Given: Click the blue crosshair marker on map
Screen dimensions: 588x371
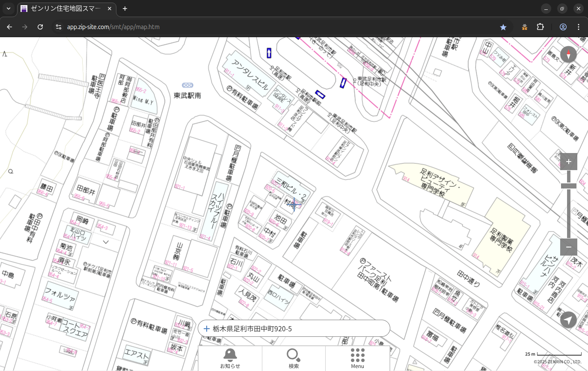Looking at the screenshot, I should pos(294,204).
